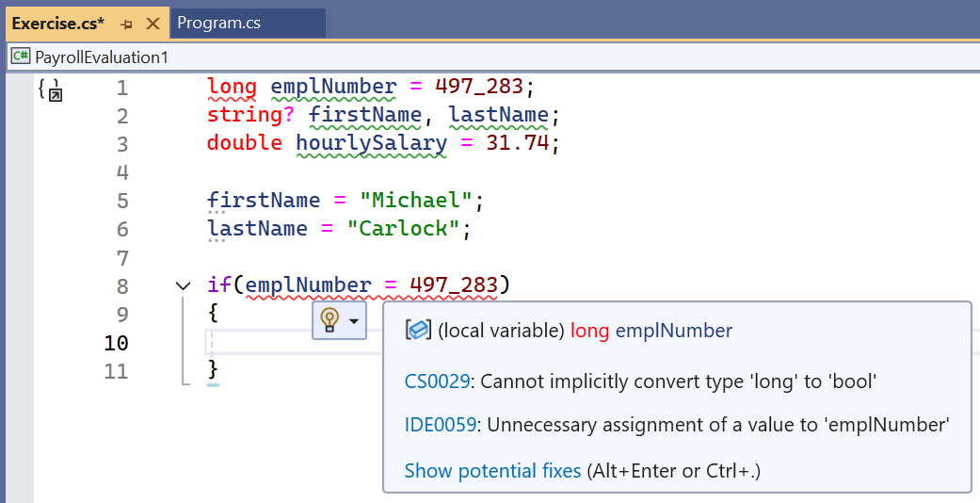This screenshot has height=503, width=980.
Task: Click line number 7 in gutter
Action: [122, 258]
